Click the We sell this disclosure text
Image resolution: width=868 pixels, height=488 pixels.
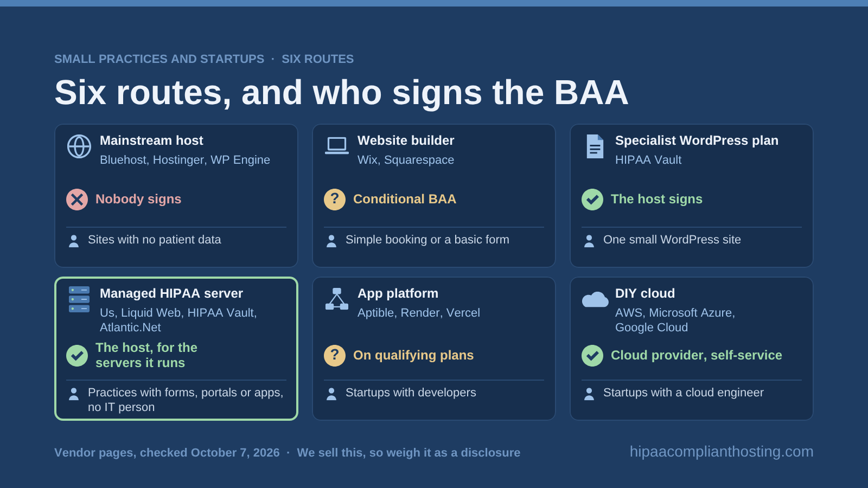[x=409, y=453]
